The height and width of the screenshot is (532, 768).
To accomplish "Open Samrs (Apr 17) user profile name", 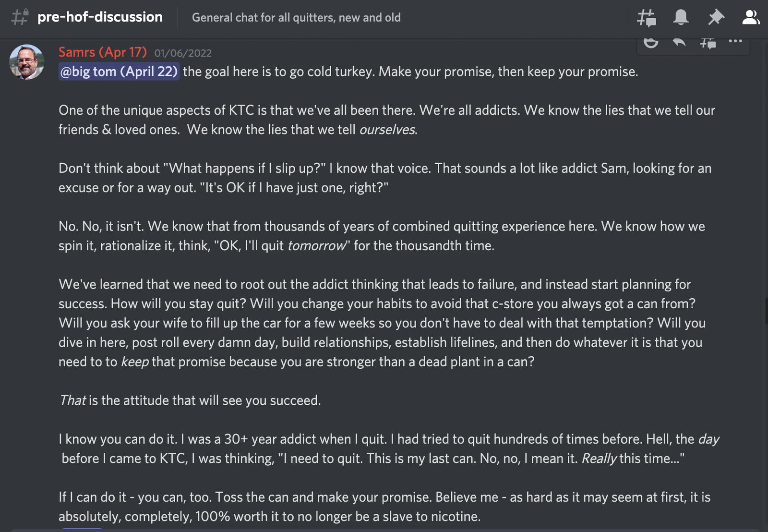I will coord(103,52).
